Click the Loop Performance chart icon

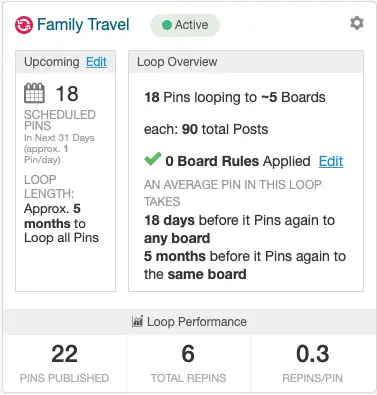[x=137, y=321]
